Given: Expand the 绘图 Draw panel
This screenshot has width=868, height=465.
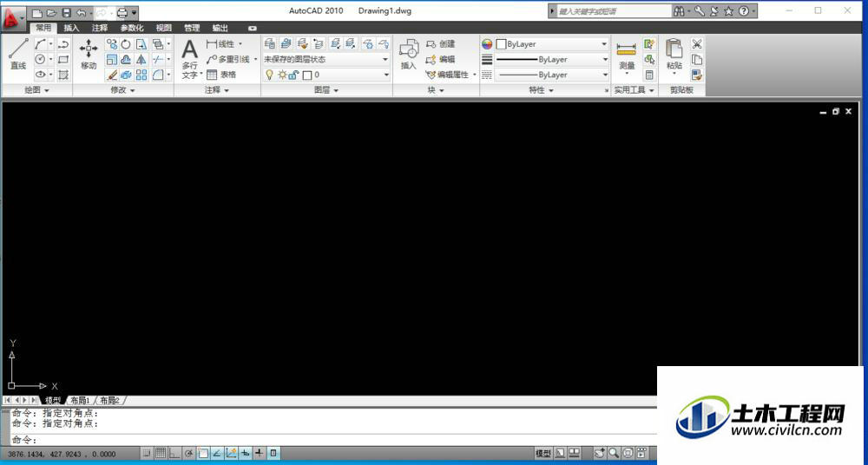Looking at the screenshot, I should 37,89.
